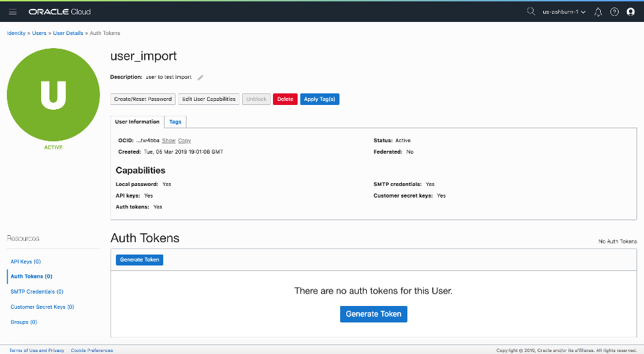This screenshot has height=354, width=644.
Task: Click the 'user to test import' description text
Action: click(x=169, y=78)
